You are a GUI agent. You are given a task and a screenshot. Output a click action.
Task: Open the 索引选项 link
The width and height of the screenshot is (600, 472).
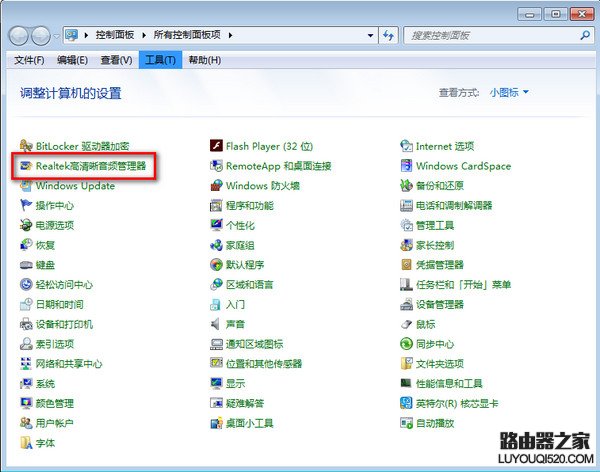click(x=55, y=344)
